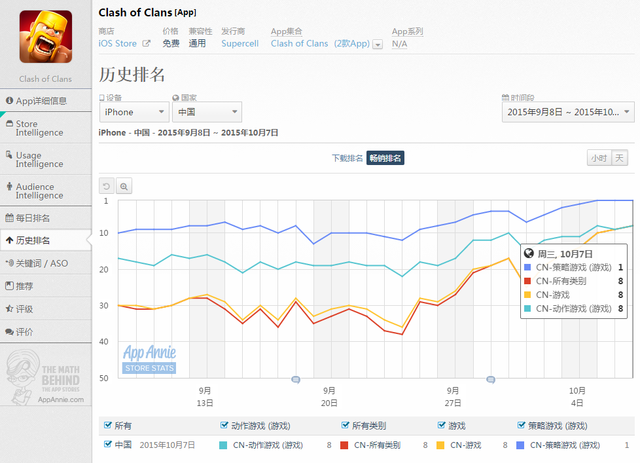Viewport: 640px width, 463px height.
Task: Click the N/A App系列 value
Action: pyautogui.click(x=400, y=44)
